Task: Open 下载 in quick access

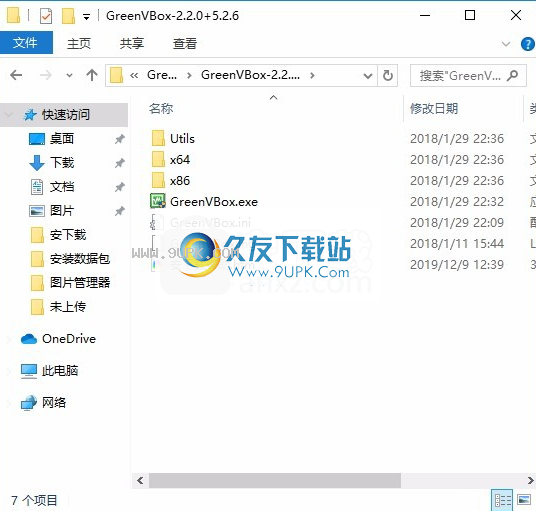Action: coord(62,163)
